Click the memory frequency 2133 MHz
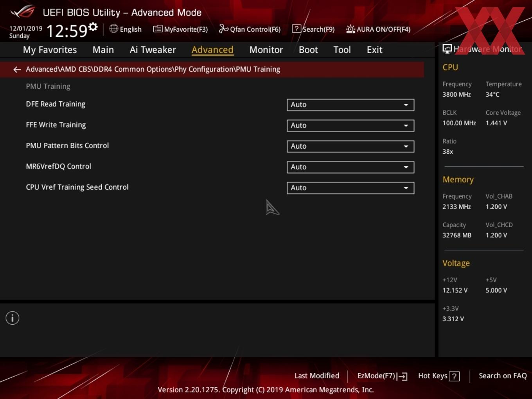The image size is (532, 399). pos(457,207)
